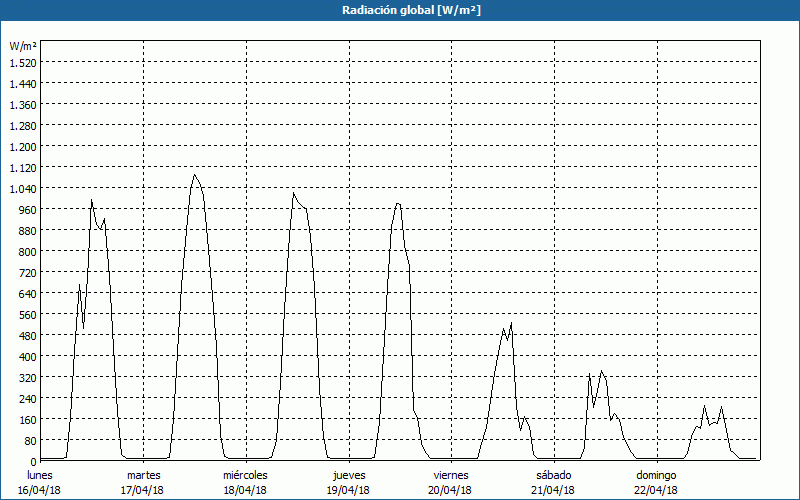The width and height of the screenshot is (800, 500).
Task: Choose the "jueves" day label
Action: point(348,475)
